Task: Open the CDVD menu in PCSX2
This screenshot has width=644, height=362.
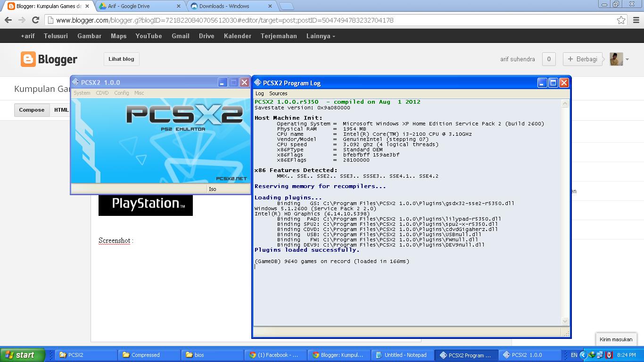Action: (102, 93)
